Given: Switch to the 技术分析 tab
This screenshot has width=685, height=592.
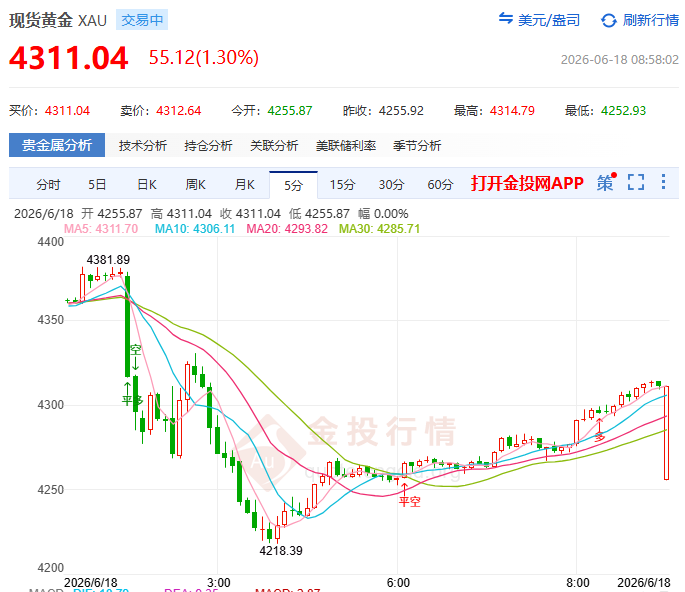Looking at the screenshot, I should [x=142, y=145].
